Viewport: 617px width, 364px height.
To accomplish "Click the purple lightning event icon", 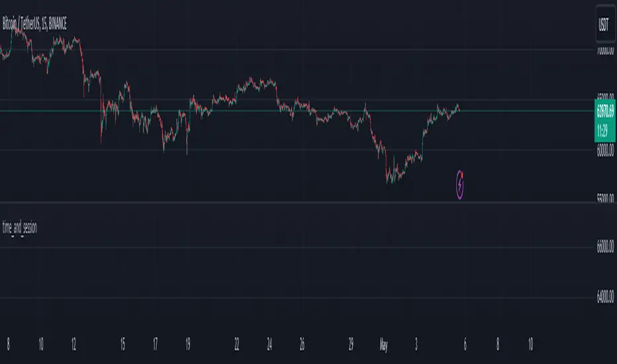I will click(x=459, y=185).
